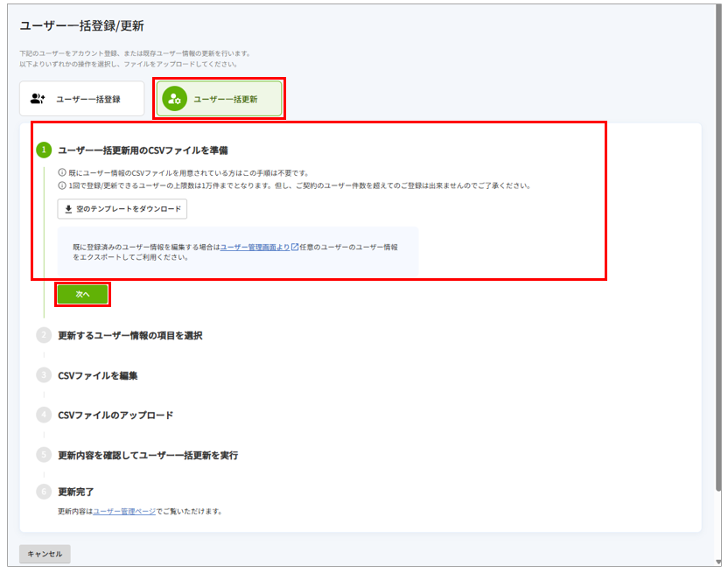Click the green 次へ button
The width and height of the screenshot is (728, 573).
[82, 295]
